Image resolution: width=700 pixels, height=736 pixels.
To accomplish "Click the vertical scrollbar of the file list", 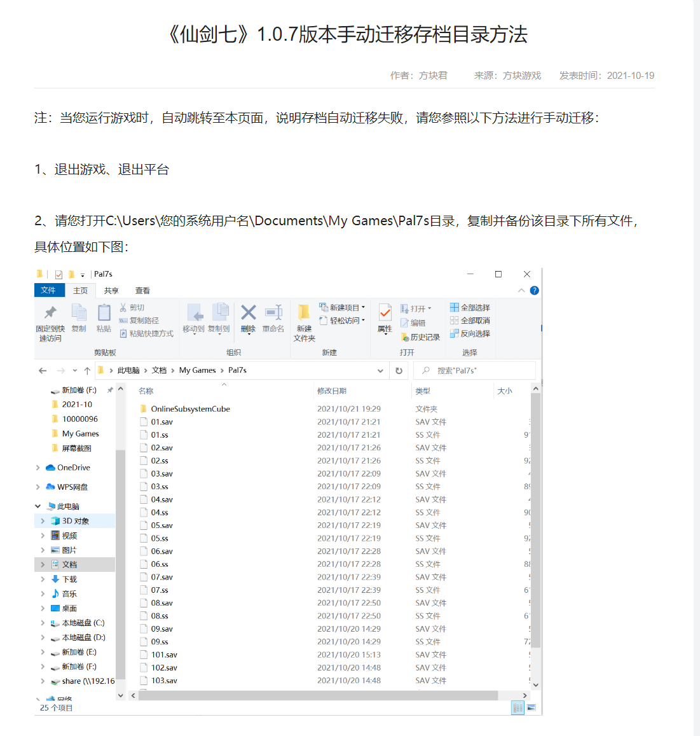I will (535, 521).
